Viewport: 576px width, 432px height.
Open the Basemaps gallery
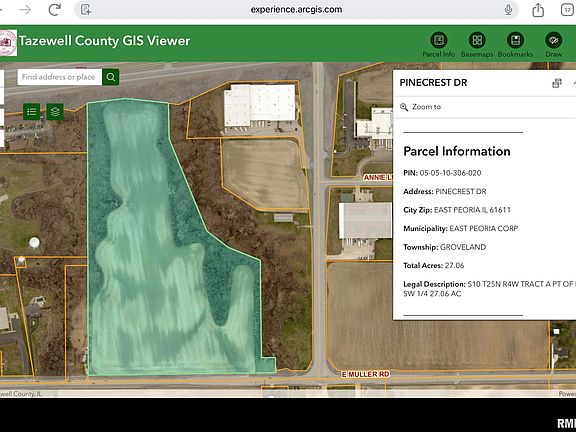click(x=477, y=45)
